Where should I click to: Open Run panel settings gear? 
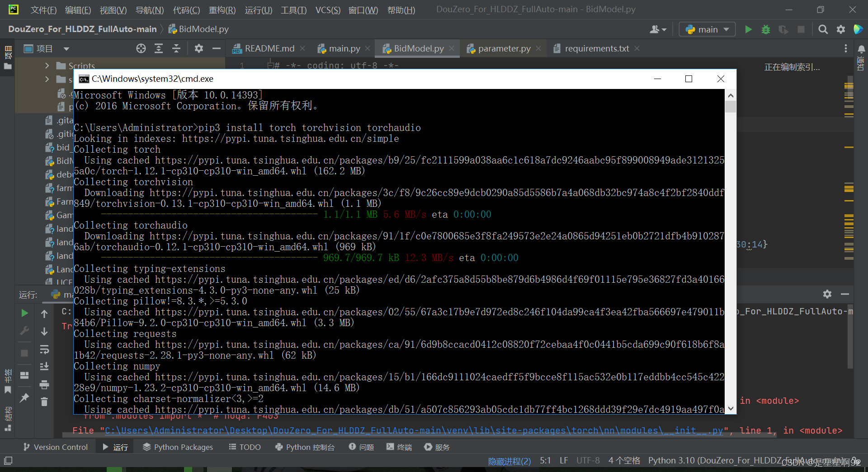point(827,294)
